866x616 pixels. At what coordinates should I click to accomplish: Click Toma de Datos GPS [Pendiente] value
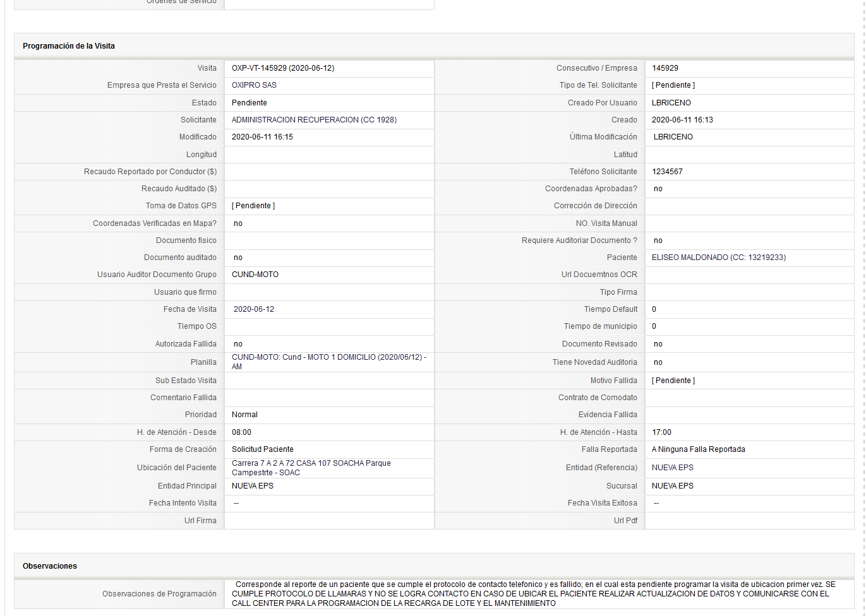pos(253,206)
